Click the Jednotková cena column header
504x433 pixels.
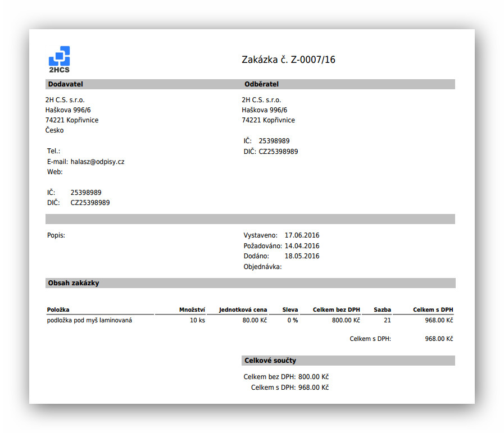pos(243,309)
